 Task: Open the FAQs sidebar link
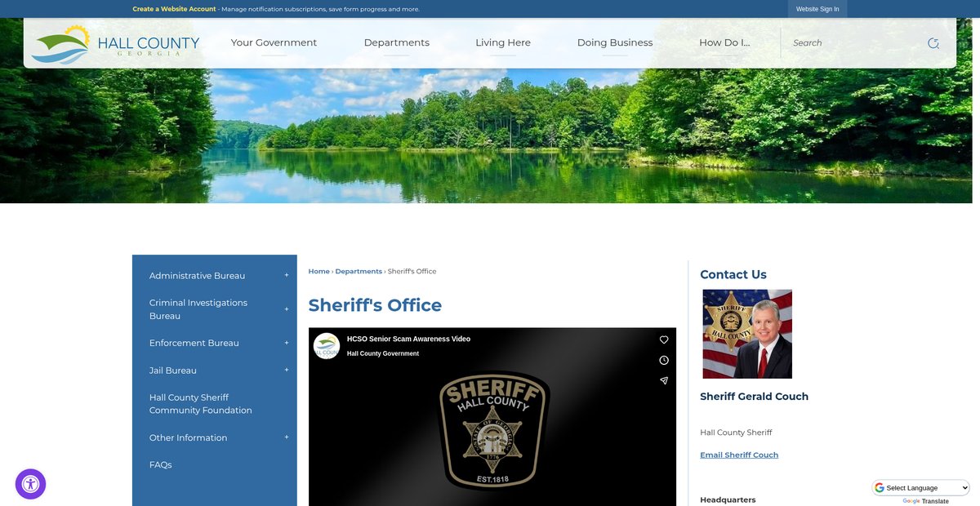160,464
